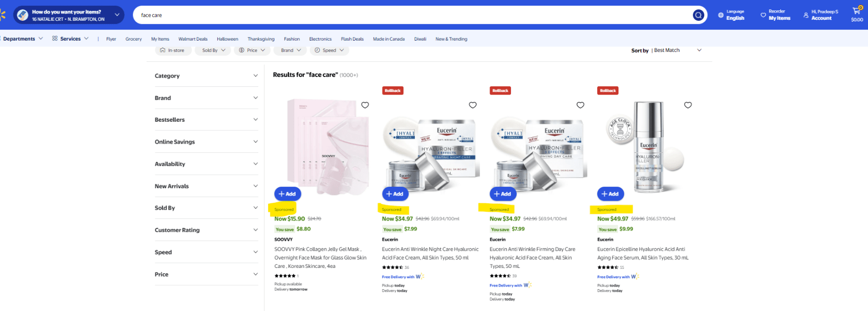Click the face care search field

(411, 15)
